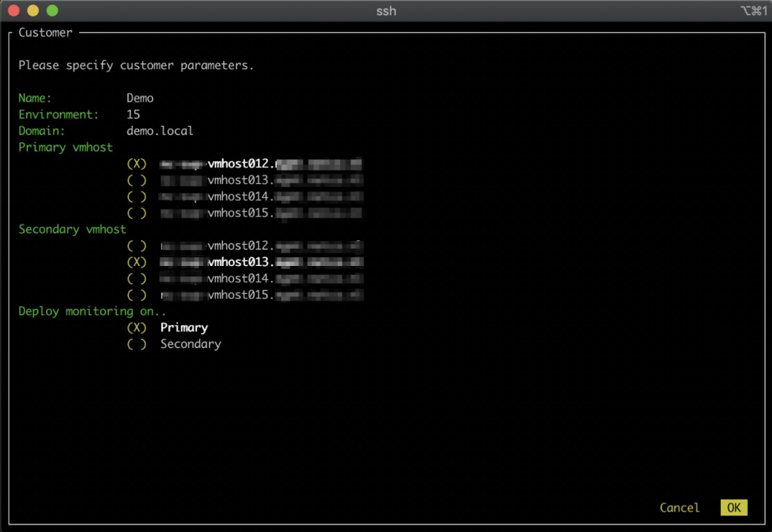Click the Secondary vmhost label
Screen dimensions: 772x532
pyautogui.click(x=72, y=229)
